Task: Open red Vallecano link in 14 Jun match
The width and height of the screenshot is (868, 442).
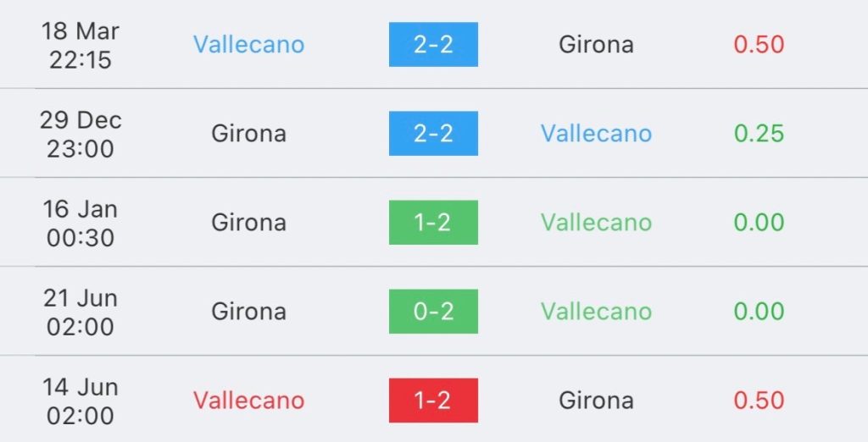Action: coord(248,401)
